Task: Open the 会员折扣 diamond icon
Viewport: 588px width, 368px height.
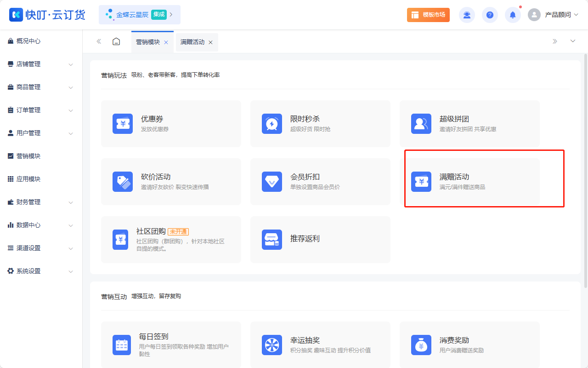Action: tap(272, 182)
